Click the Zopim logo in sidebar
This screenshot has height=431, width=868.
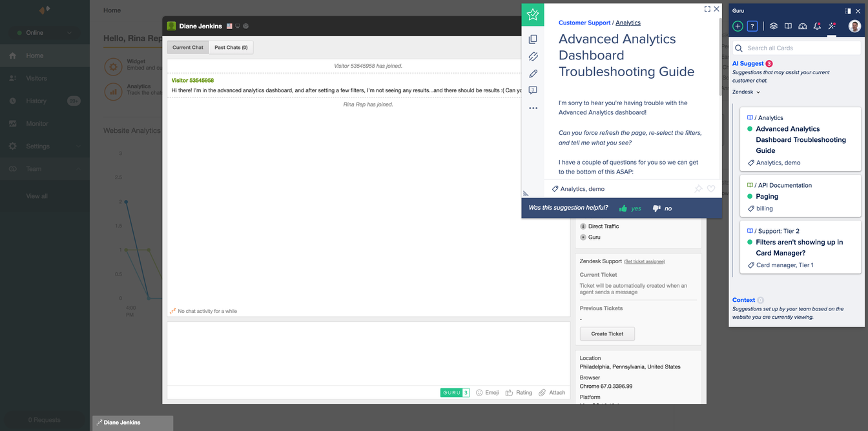(44, 10)
